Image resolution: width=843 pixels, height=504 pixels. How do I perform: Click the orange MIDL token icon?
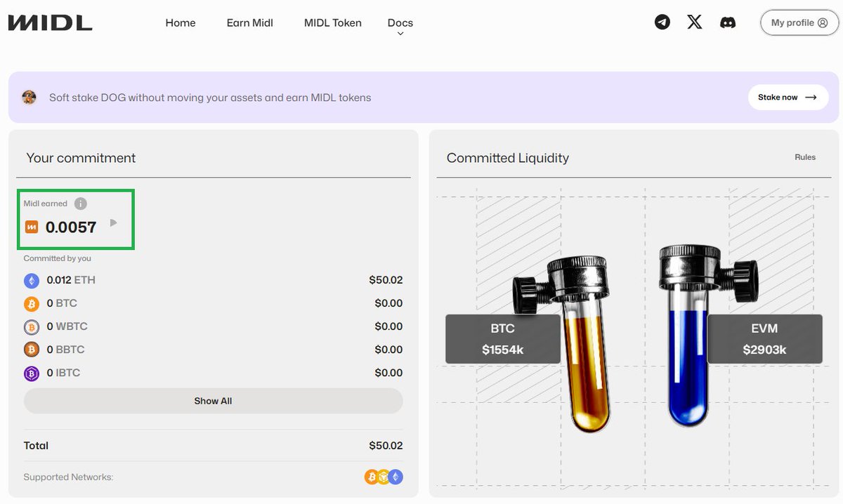coord(31,227)
